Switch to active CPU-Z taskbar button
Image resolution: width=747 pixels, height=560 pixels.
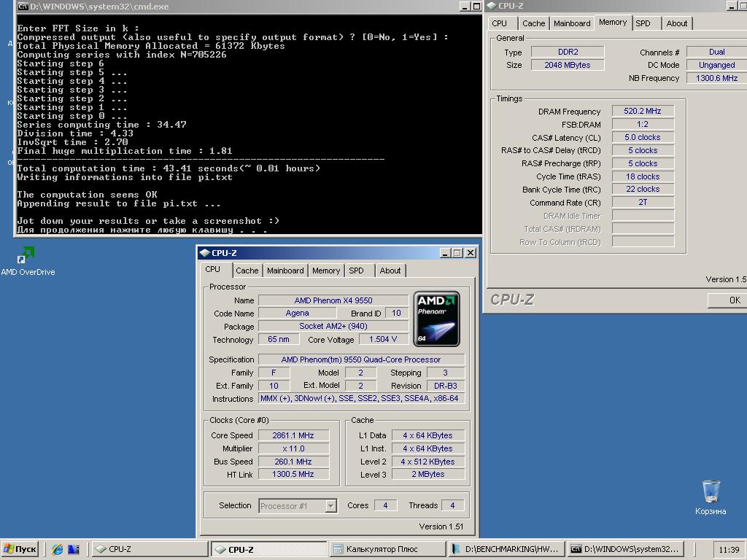pyautogui.click(x=268, y=549)
